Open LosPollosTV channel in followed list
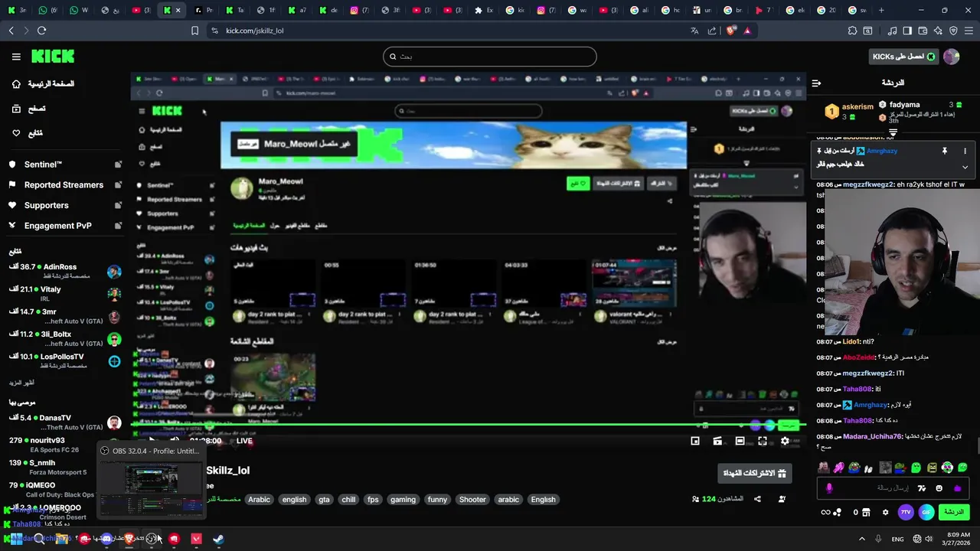This screenshot has height=551, width=980. (x=65, y=360)
